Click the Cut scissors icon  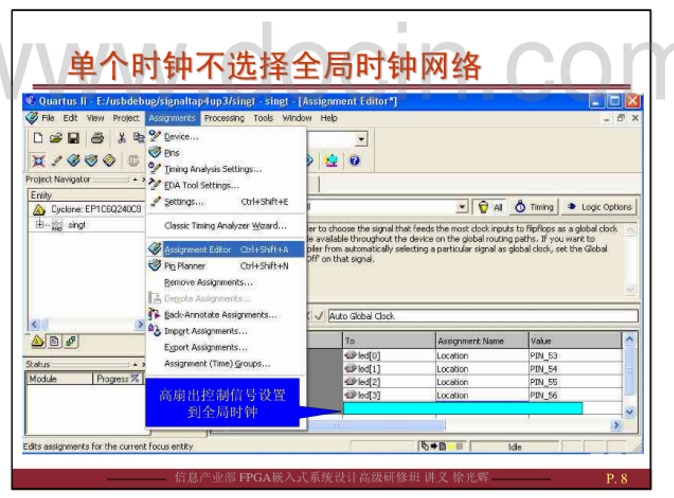pyautogui.click(x=122, y=138)
